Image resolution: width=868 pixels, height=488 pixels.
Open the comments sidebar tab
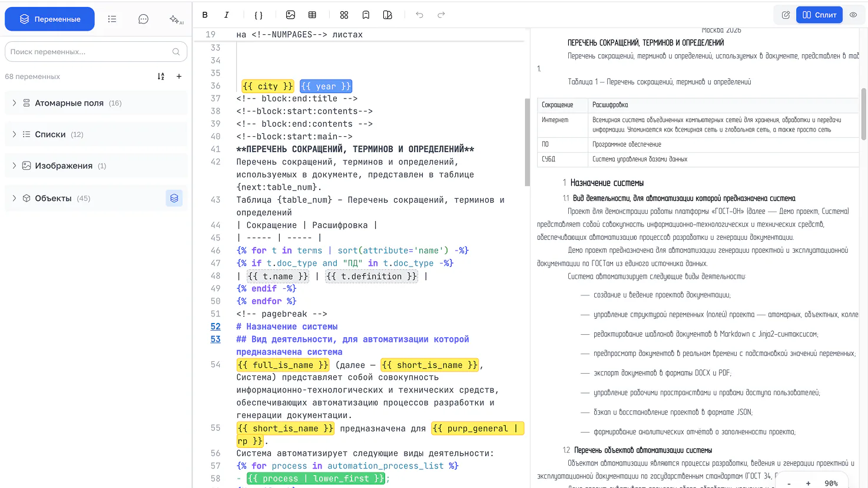(143, 19)
